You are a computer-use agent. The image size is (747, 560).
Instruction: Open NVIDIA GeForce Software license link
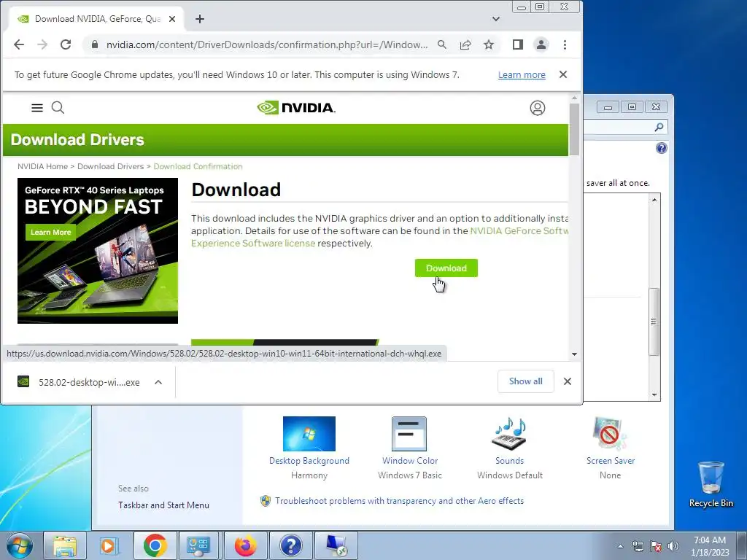[x=519, y=231]
